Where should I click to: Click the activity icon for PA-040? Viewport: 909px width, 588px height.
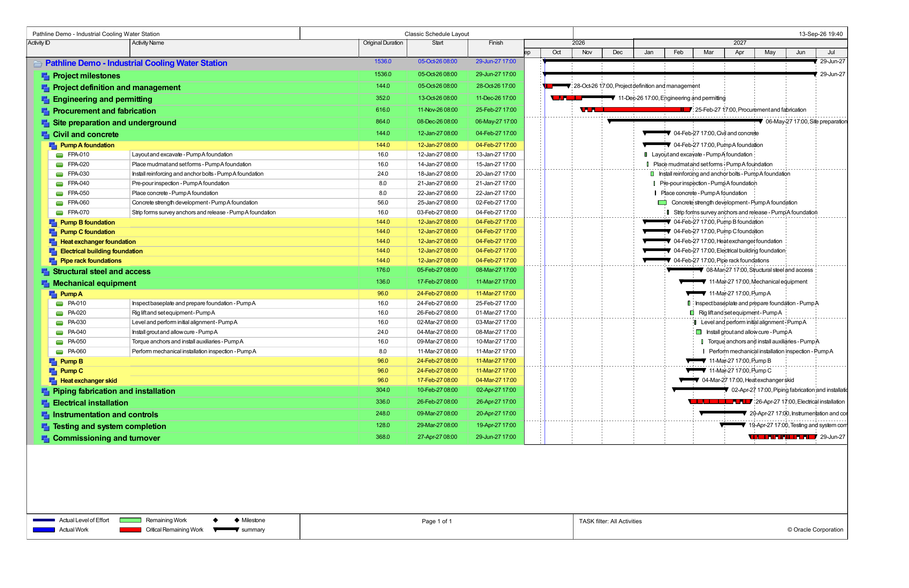[59, 333]
